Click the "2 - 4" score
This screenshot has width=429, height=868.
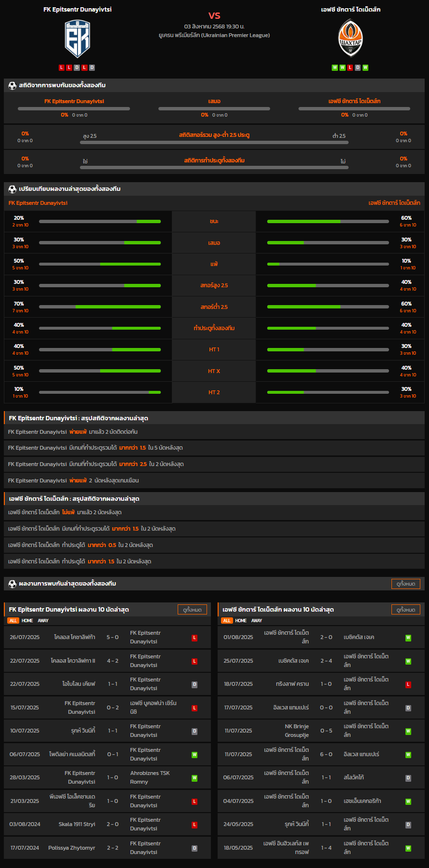point(326,661)
